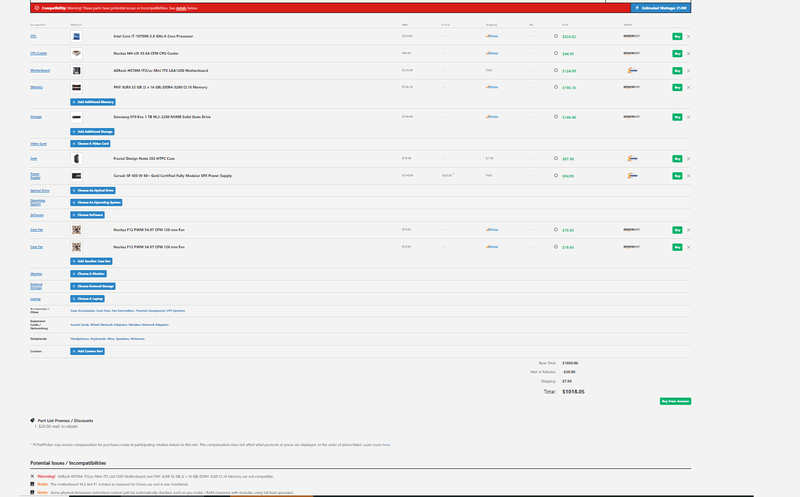The image size is (800, 497).
Task: Remove the Noctua NH-L9i CPU cooler row
Action: coord(688,54)
